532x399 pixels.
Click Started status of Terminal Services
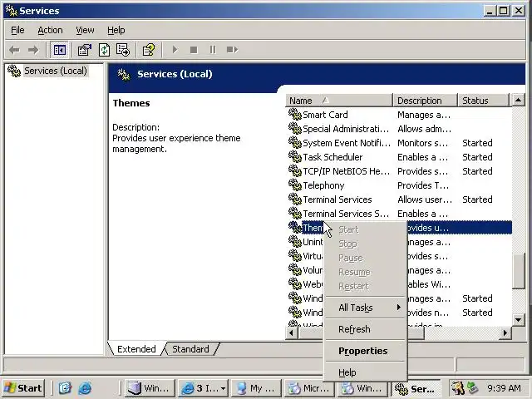477,199
